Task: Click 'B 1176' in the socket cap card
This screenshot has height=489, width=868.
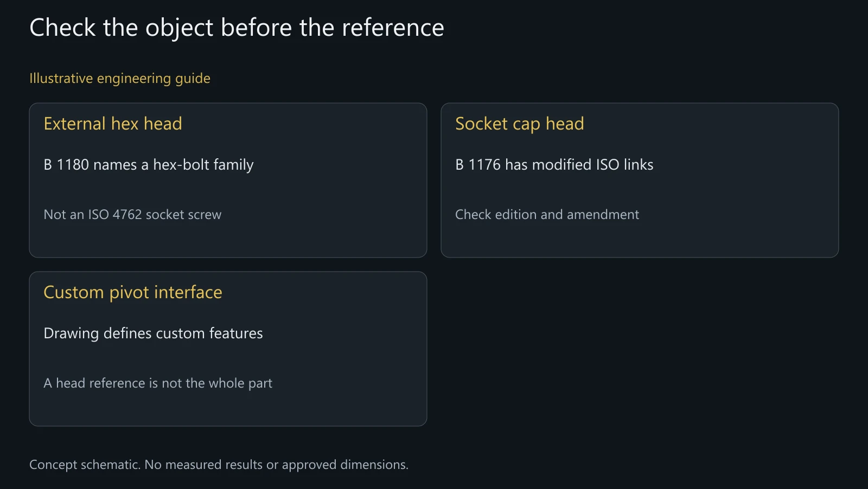Action: (x=478, y=165)
